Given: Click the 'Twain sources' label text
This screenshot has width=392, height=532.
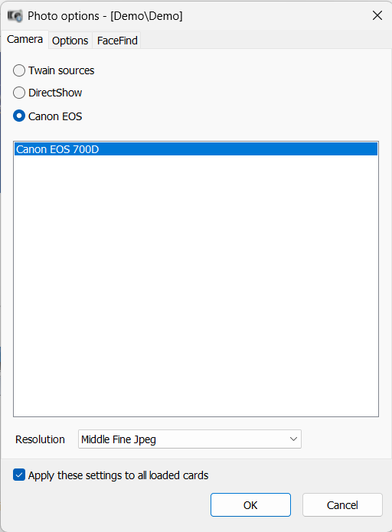Looking at the screenshot, I should click(x=61, y=70).
